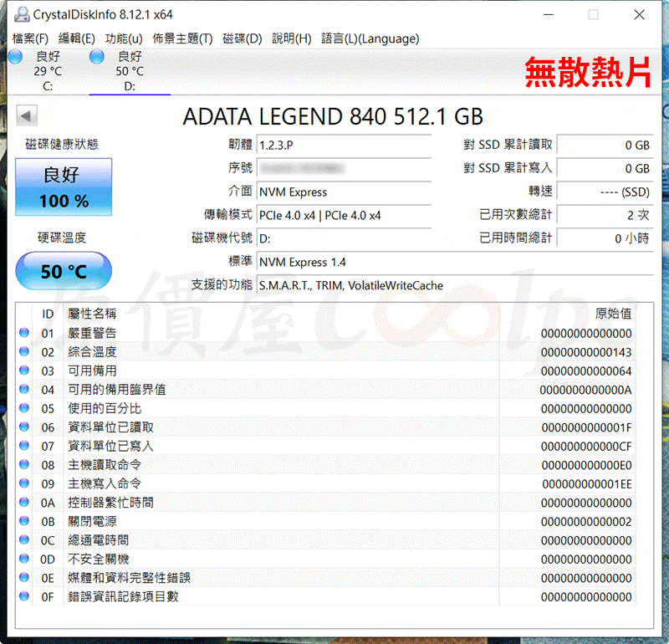
Task: Click the status orb for attribute 01 嚴重警告
Action: tap(24, 333)
